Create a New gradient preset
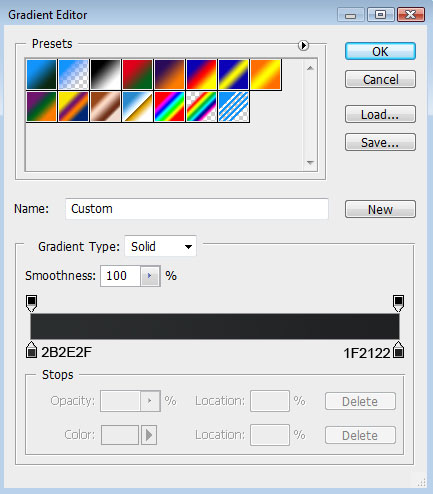 (380, 209)
